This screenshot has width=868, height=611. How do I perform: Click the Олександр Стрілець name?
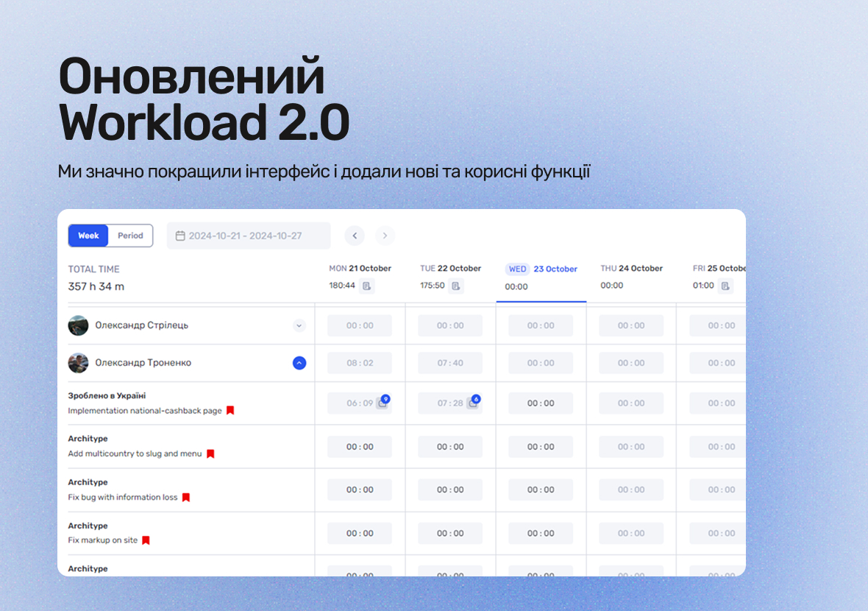coord(142,325)
